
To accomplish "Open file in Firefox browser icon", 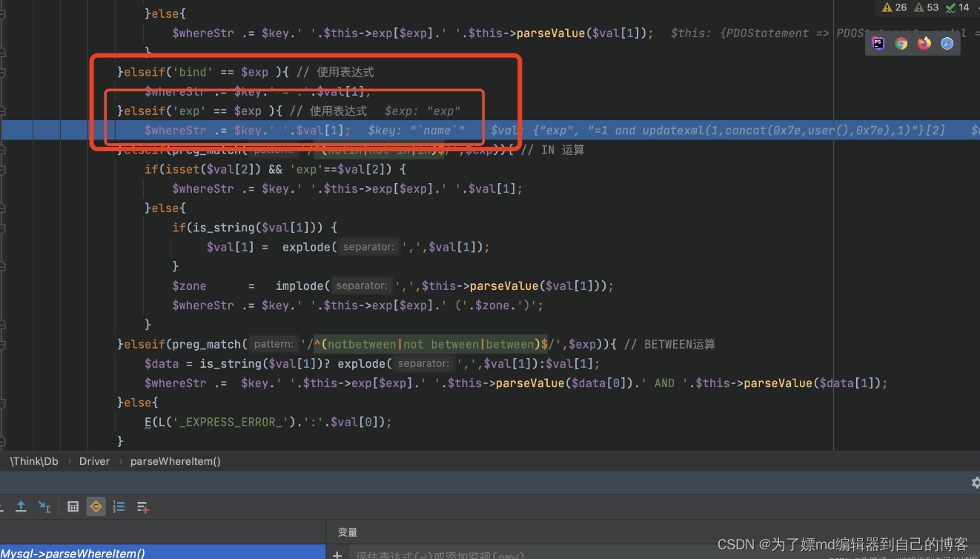I will pyautogui.click(x=924, y=43).
